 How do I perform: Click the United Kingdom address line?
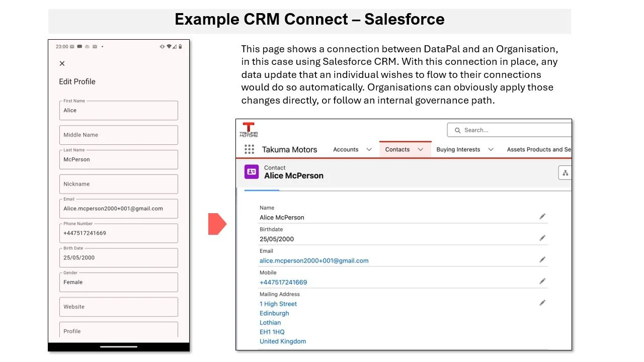point(283,341)
